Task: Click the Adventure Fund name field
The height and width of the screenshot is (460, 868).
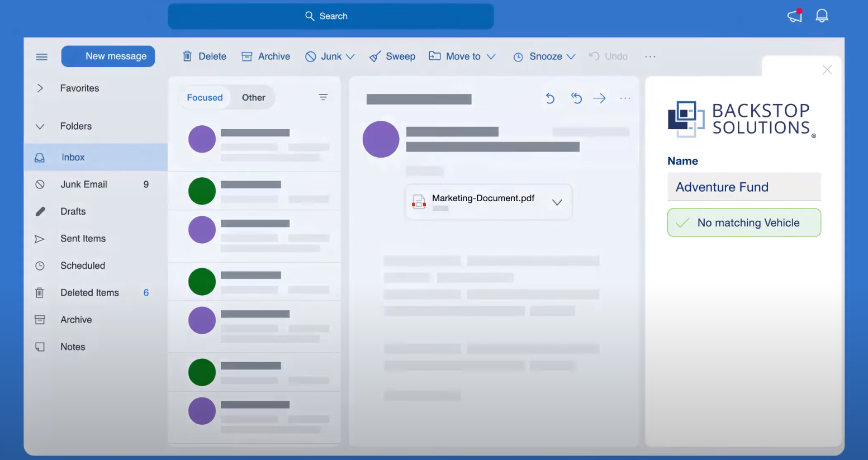Action: (744, 187)
